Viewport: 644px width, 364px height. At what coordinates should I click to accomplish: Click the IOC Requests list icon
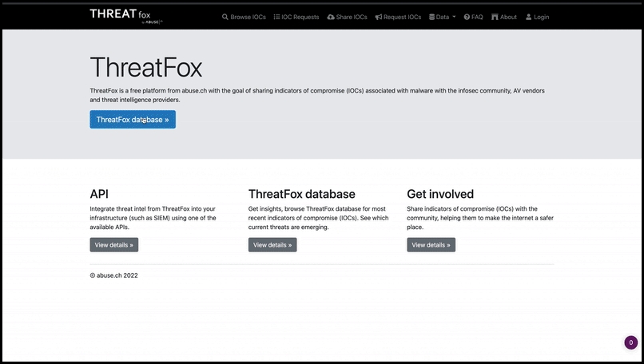(x=276, y=17)
